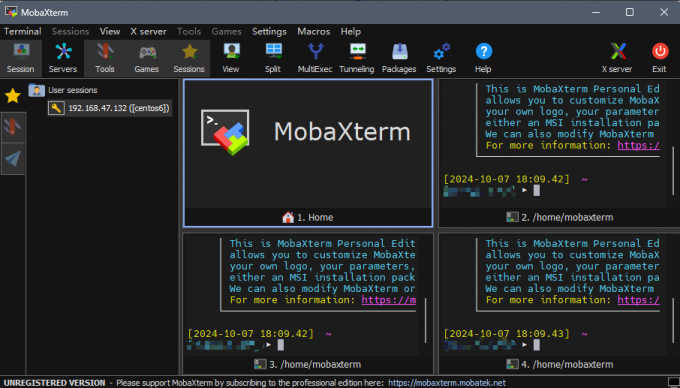680x388 pixels.
Task: Open the Terminal menu
Action: point(23,31)
